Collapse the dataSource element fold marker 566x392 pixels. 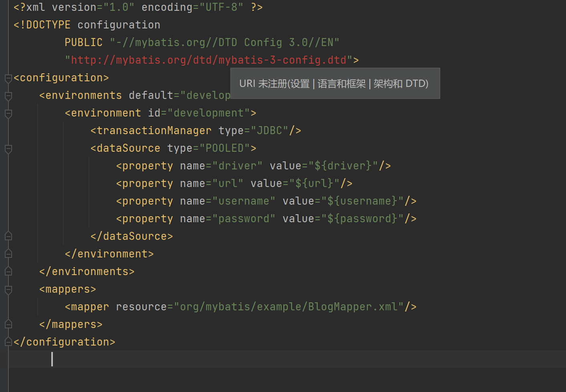8,149
